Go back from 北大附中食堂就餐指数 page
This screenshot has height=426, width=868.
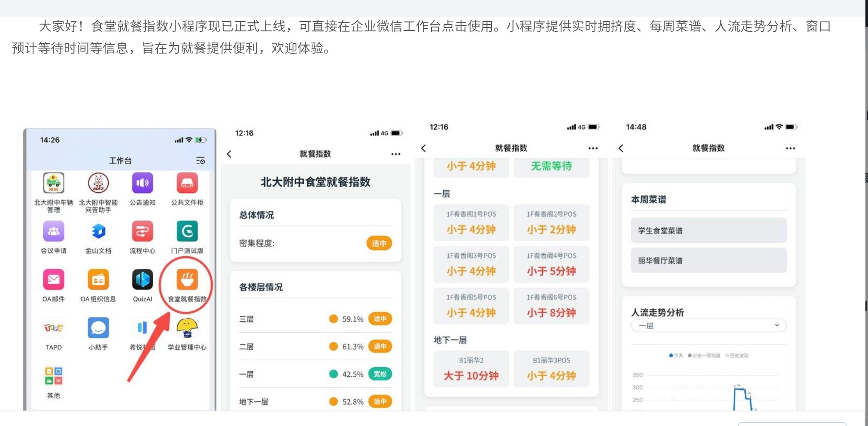click(229, 154)
